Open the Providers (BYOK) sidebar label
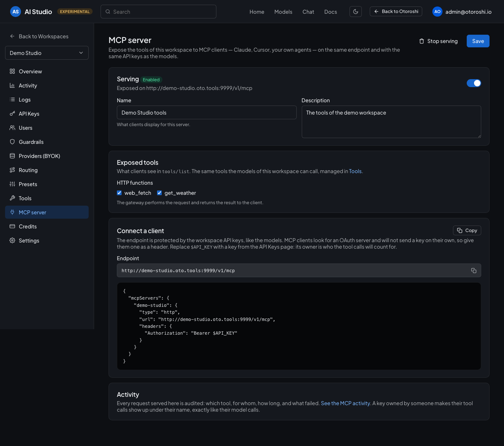Screen dimensions: 504x446 pyautogui.click(x=39, y=156)
